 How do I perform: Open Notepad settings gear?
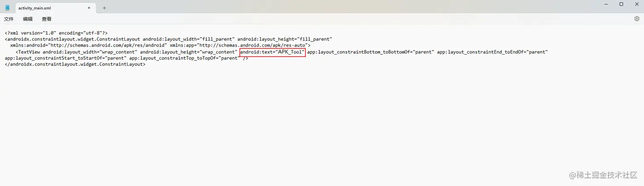click(x=637, y=19)
